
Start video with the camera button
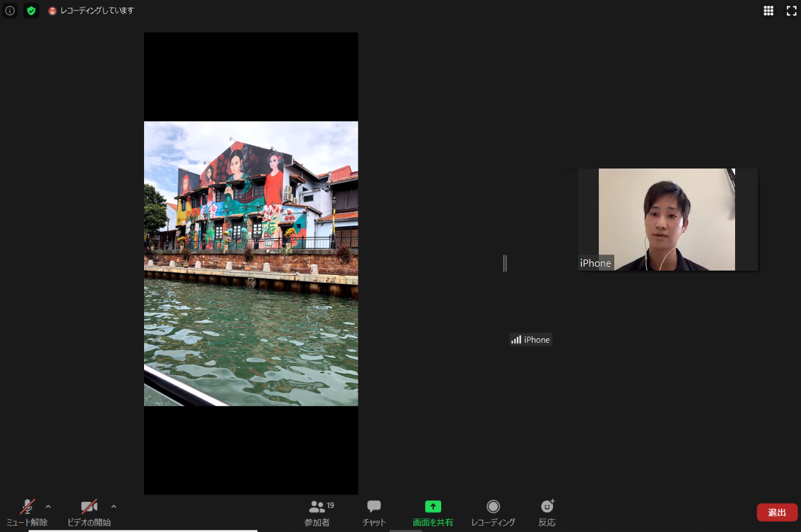pyautogui.click(x=89, y=513)
